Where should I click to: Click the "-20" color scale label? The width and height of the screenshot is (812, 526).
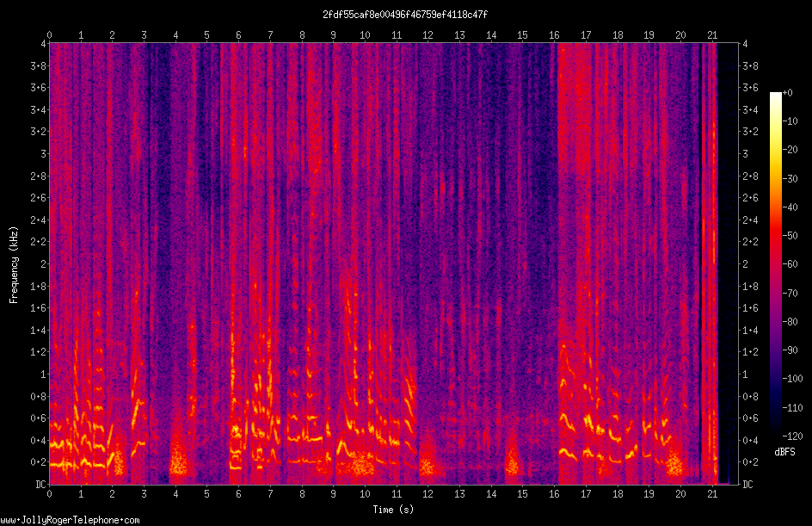790,150
